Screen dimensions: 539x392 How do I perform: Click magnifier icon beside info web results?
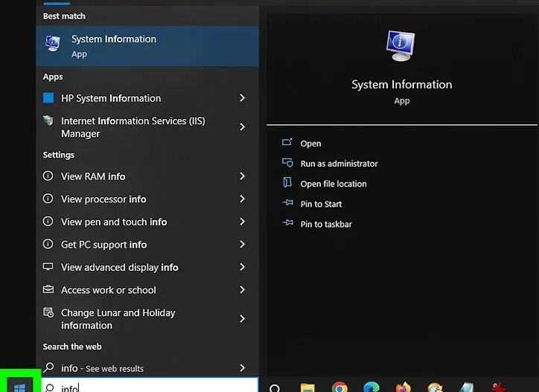click(48, 367)
